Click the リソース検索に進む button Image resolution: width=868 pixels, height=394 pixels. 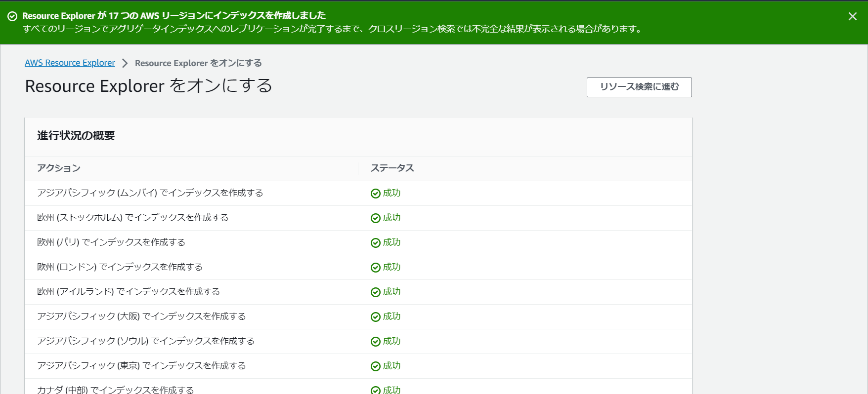[x=639, y=87]
